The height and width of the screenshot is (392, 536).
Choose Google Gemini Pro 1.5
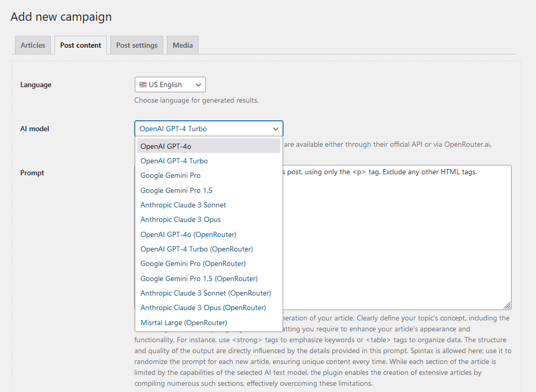pos(209,190)
